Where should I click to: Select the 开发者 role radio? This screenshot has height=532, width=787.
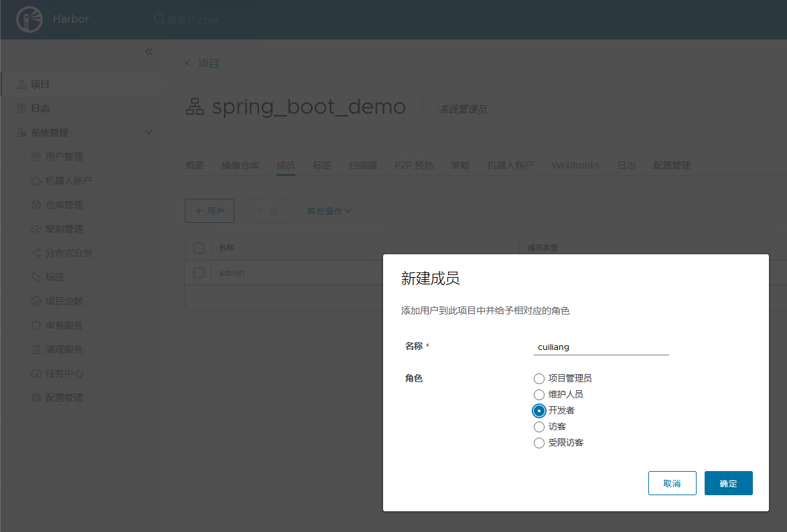click(x=539, y=411)
